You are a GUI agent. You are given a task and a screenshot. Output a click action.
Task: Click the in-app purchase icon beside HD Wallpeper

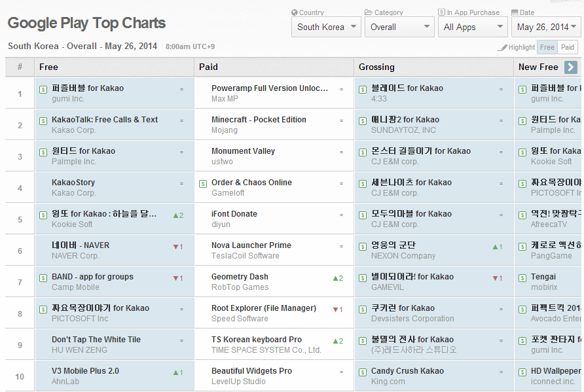pyautogui.click(x=522, y=372)
